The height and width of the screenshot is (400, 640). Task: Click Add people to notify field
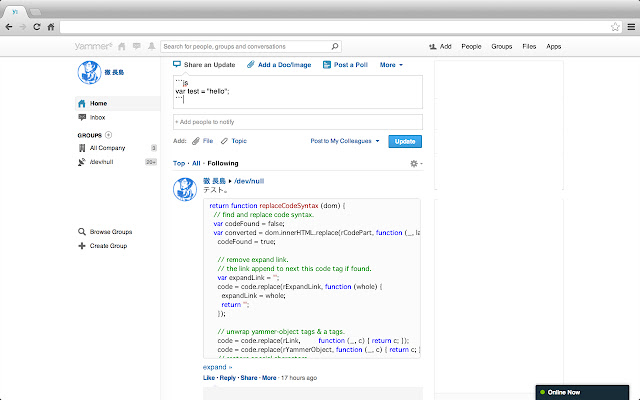[298, 122]
